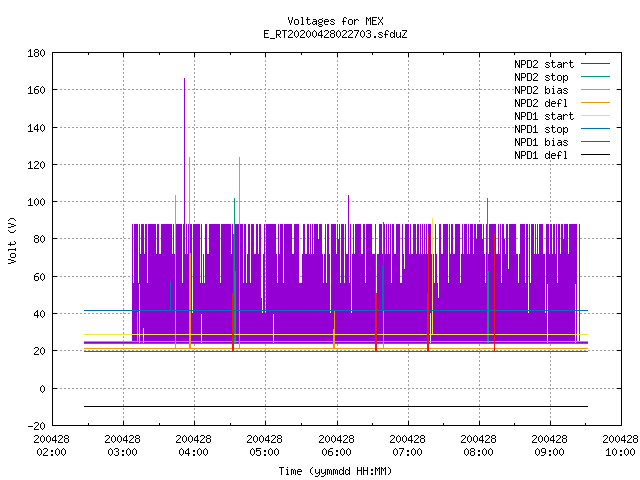Screen dimensions: 640x480
Task: Click black line sample beside NPD1 defl
Action: click(595, 155)
